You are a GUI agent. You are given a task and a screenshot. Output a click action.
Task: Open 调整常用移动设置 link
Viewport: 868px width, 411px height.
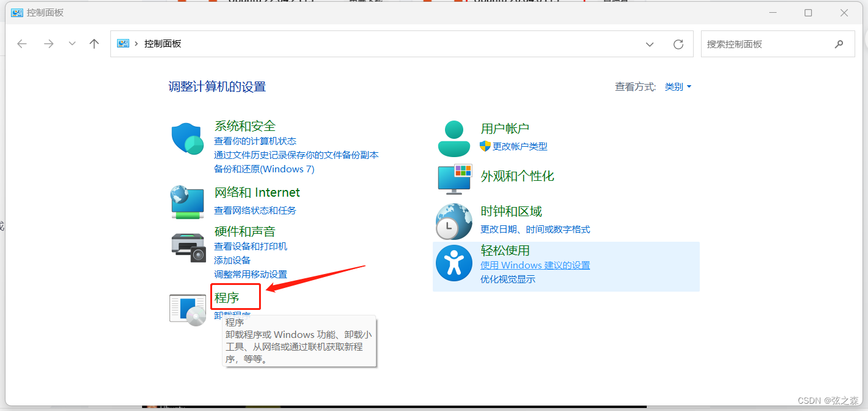[251, 274]
